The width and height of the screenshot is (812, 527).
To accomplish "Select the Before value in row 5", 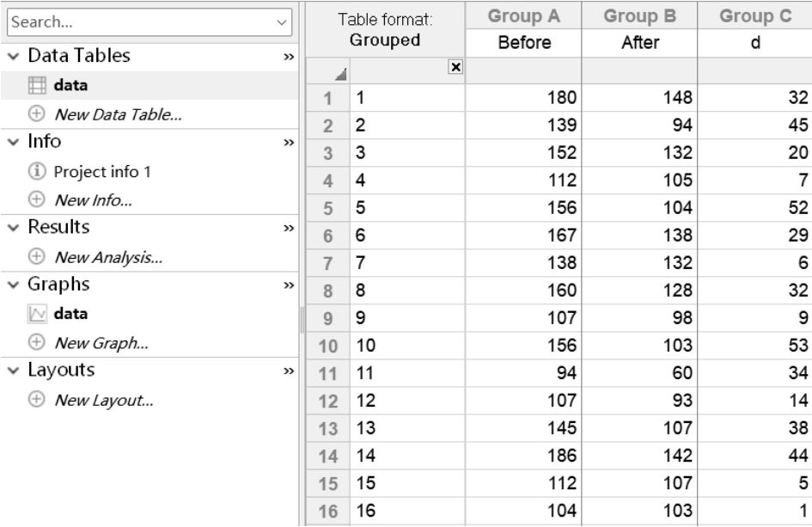I will 524,209.
